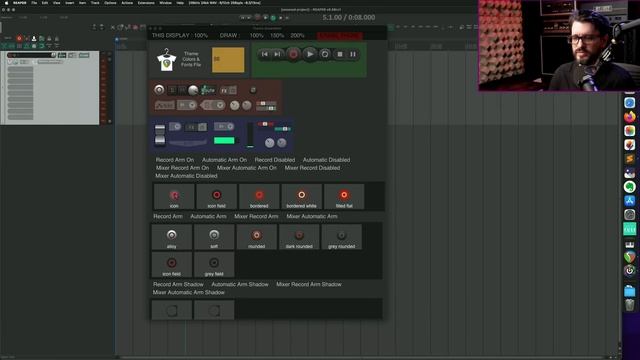Viewport: 640px width, 360px height.
Task: Click the pause button in green transport panel
Action: coord(353,54)
